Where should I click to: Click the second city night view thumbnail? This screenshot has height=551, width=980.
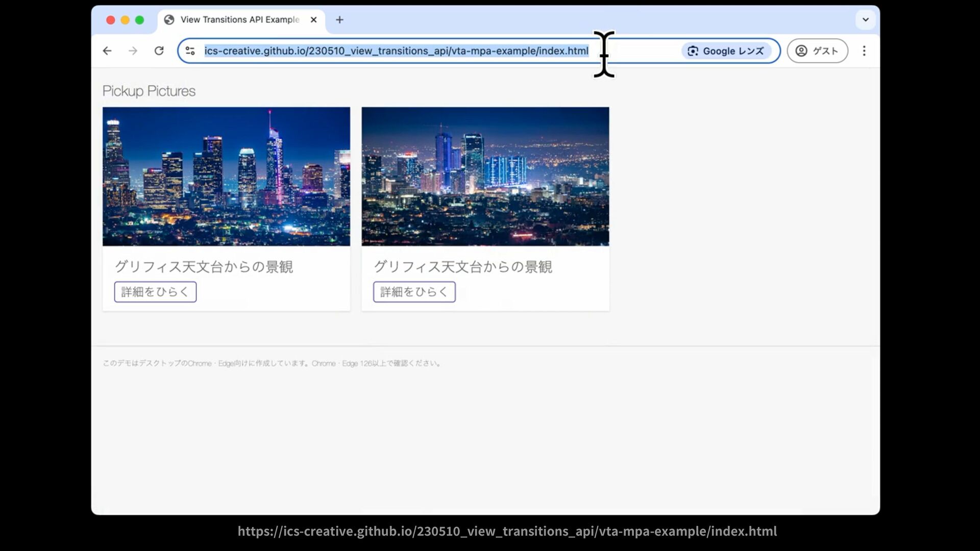click(x=485, y=176)
